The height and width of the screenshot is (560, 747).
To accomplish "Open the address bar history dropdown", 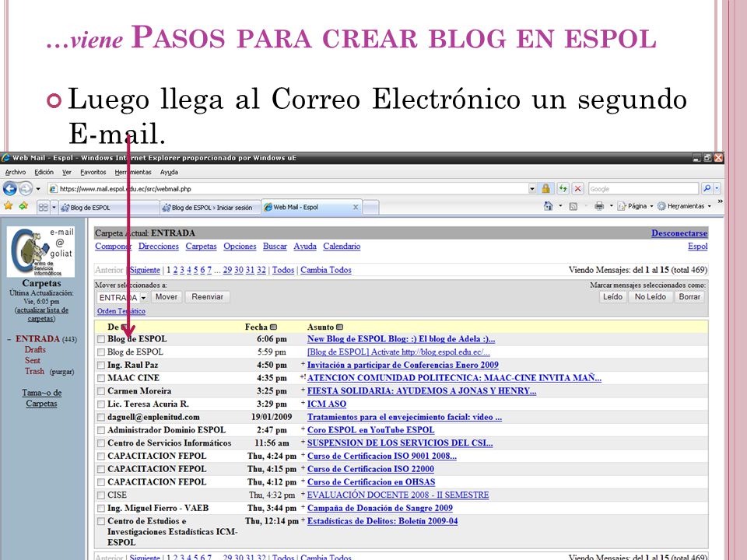I will pyautogui.click(x=531, y=188).
